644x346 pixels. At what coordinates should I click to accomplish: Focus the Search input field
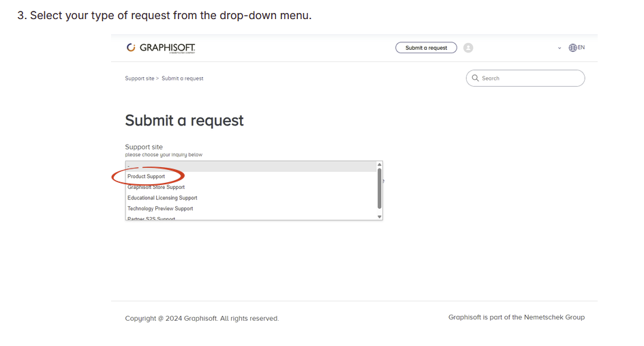pos(525,78)
